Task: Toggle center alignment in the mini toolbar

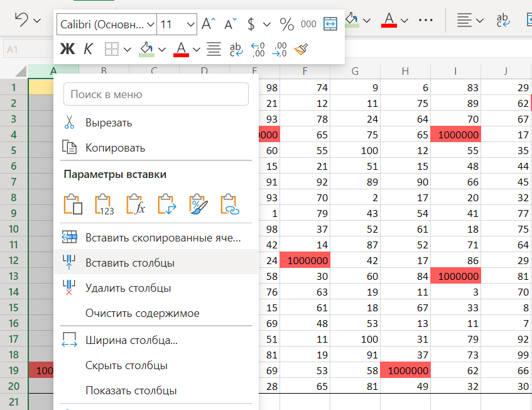Action: tap(214, 48)
